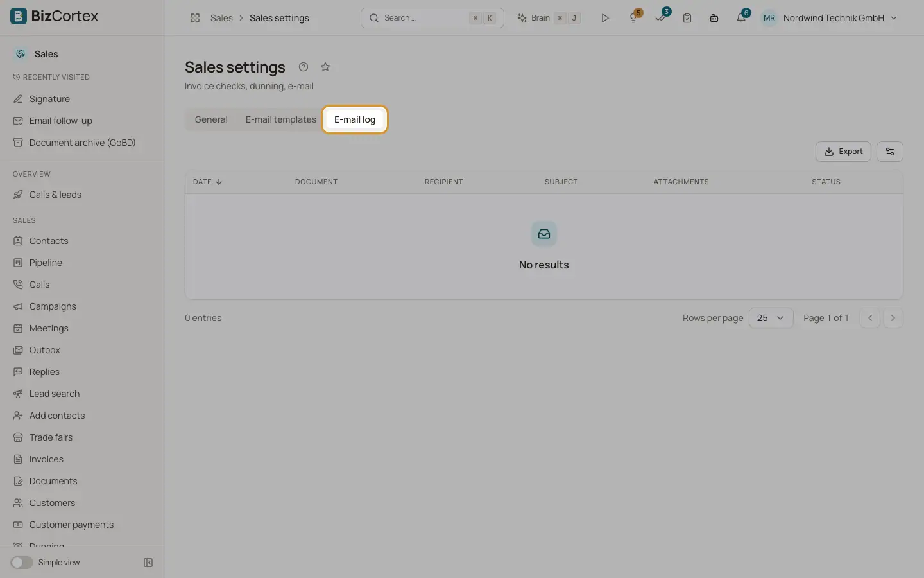
Task: Open Signature in recently visited
Action: click(x=82, y=99)
